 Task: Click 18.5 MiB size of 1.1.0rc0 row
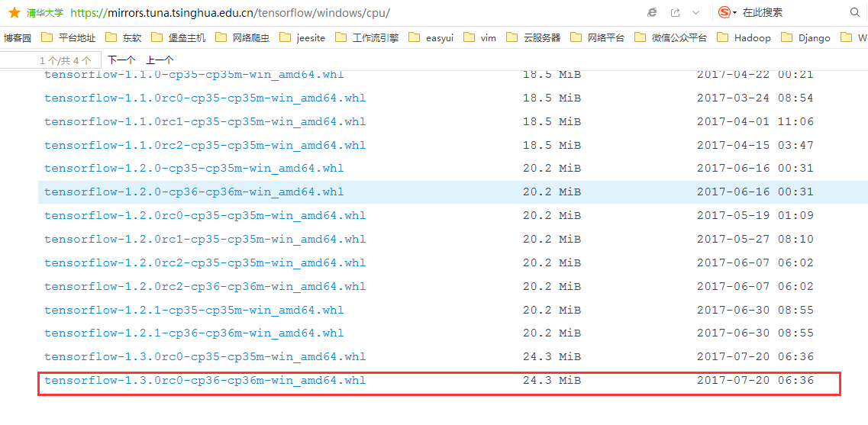(x=552, y=98)
